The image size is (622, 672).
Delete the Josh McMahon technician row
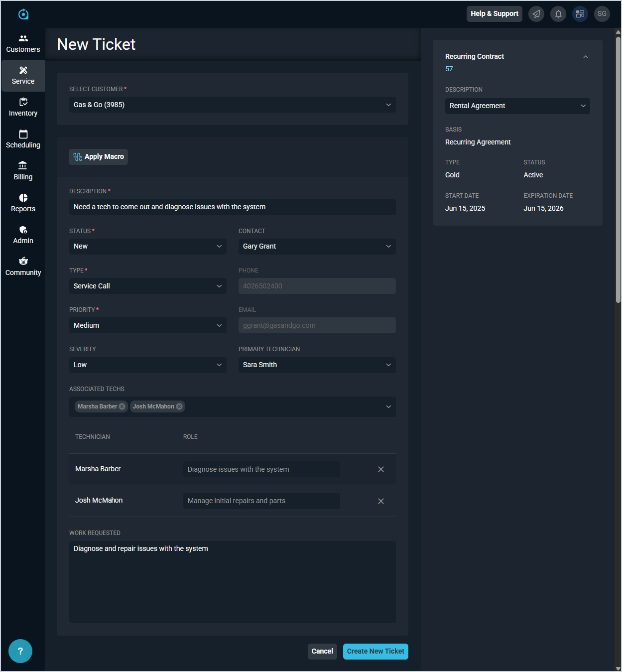[381, 501]
